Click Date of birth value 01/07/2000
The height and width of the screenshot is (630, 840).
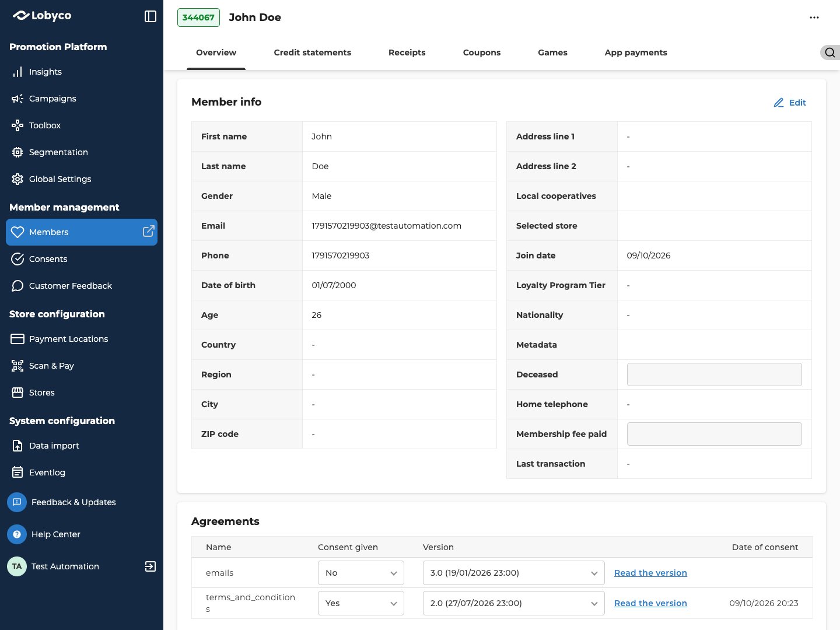tap(334, 285)
